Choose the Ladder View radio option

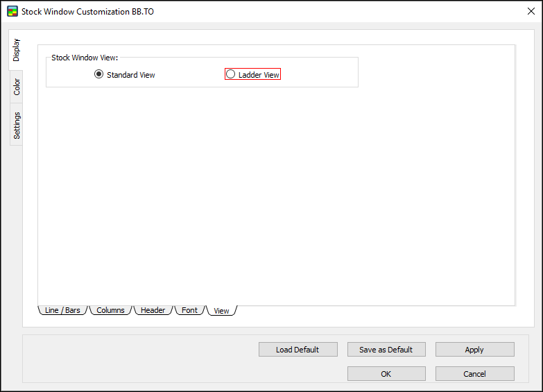[x=231, y=74]
